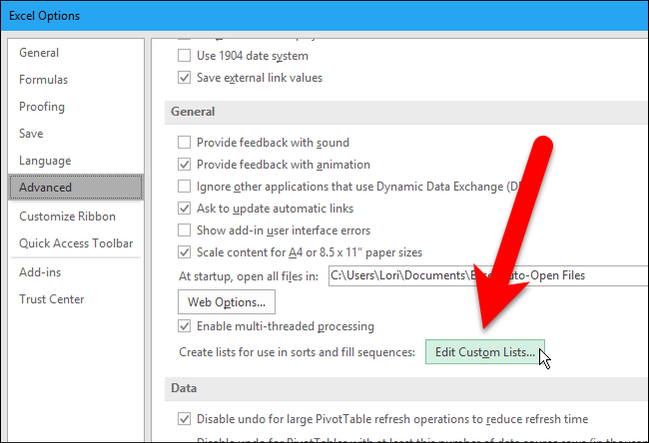
Task: Enable Use 1904 date system
Action: (x=184, y=55)
